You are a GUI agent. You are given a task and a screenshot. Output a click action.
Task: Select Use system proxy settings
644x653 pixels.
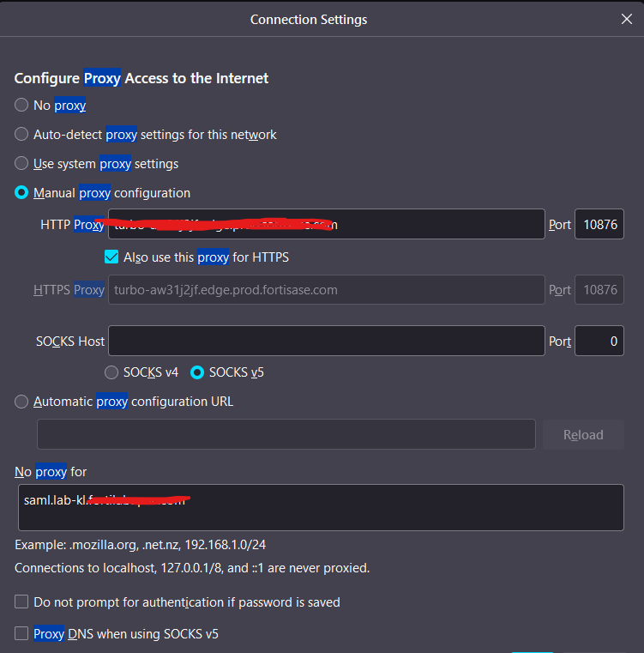[22, 164]
